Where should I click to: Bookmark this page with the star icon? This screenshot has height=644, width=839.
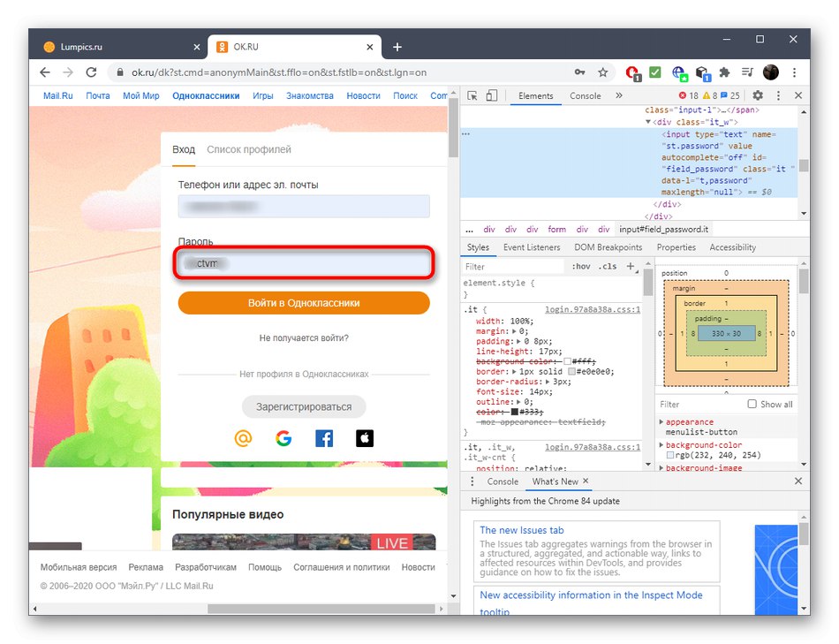(x=603, y=72)
